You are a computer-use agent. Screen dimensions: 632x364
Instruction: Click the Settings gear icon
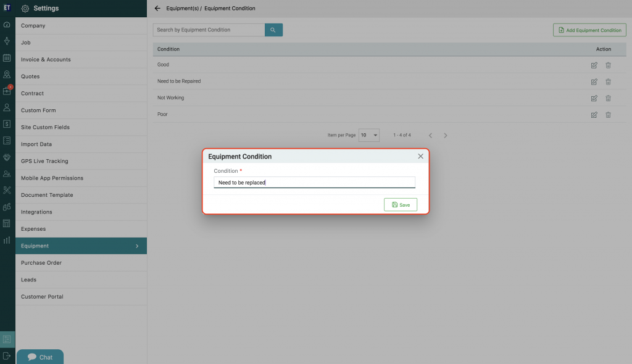(x=25, y=9)
